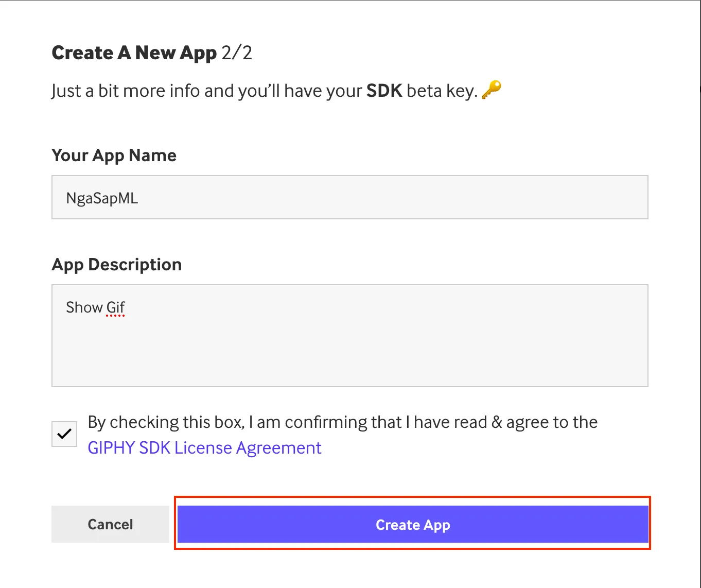Click the App Description text area
Viewport: 701px width, 588px height.
[349, 335]
